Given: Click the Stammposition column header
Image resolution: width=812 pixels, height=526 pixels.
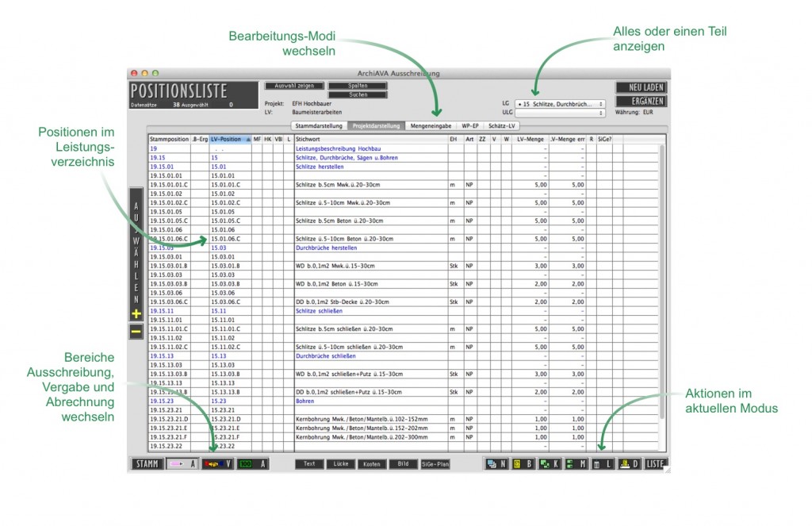Looking at the screenshot, I should pos(170,140).
